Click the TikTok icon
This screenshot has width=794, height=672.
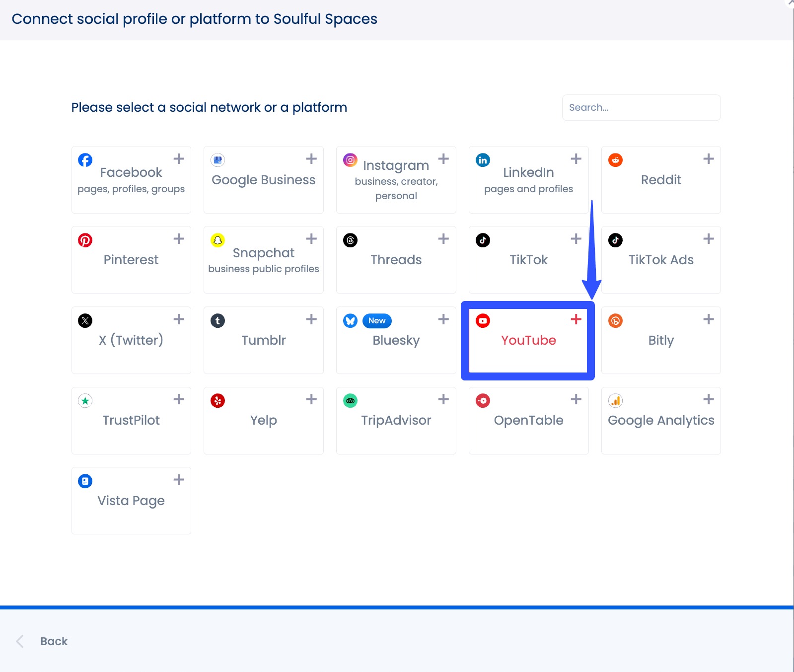tap(482, 240)
